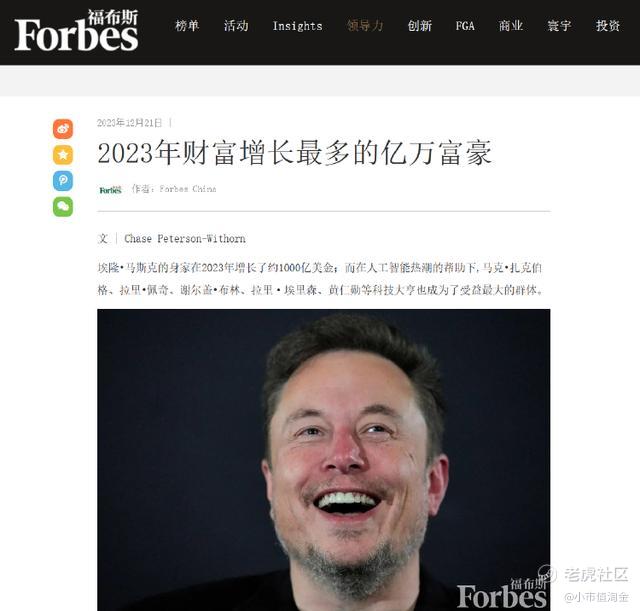Open the 榜单 menu item

click(187, 26)
